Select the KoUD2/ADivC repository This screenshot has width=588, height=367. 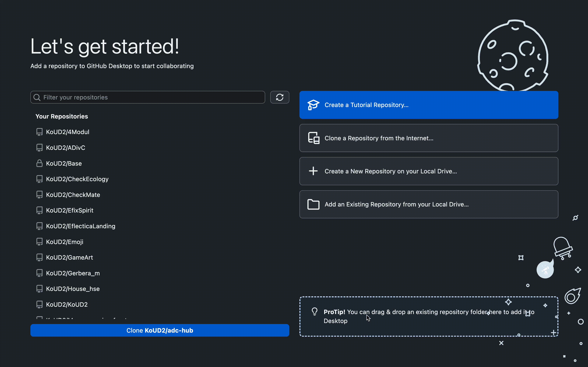click(x=160, y=148)
